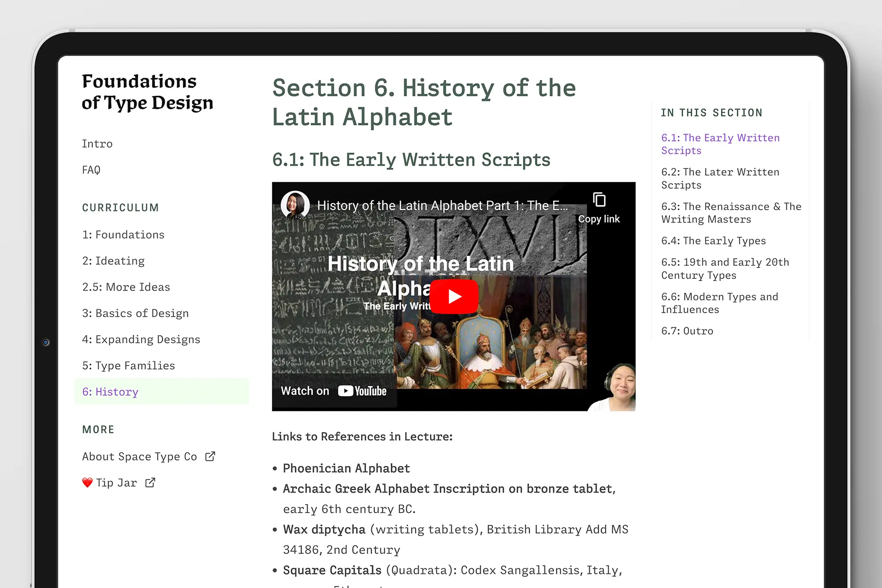Click the red heart icon next to Tip Jar
This screenshot has height=588, width=882.
tap(87, 483)
